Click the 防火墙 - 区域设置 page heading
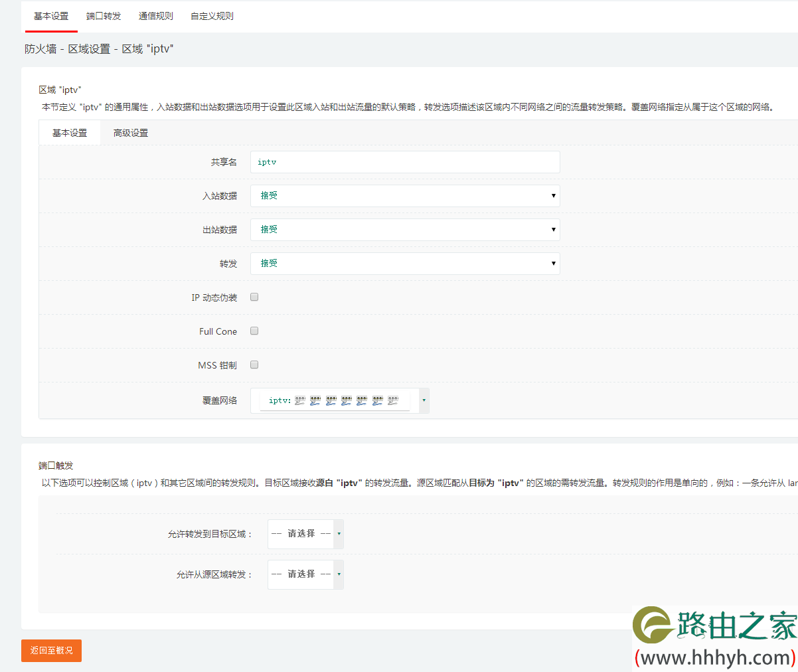The height and width of the screenshot is (672, 798). coord(99,49)
